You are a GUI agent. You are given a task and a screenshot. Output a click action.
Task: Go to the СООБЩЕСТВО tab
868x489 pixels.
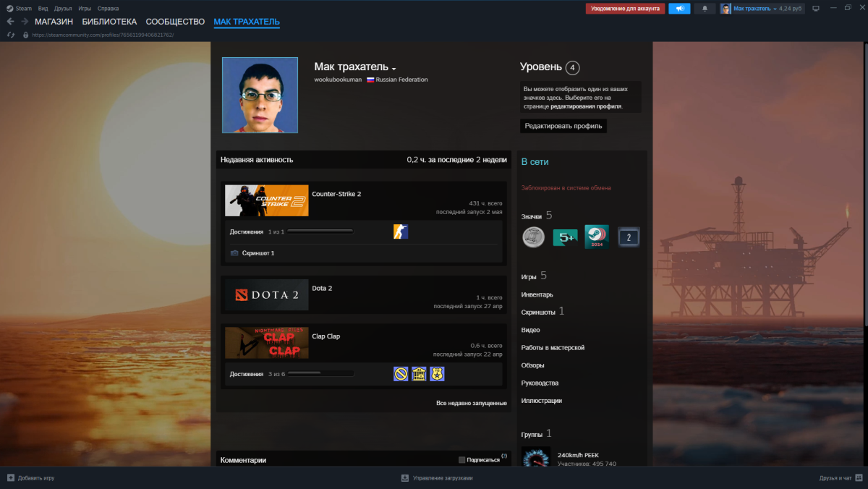click(175, 22)
